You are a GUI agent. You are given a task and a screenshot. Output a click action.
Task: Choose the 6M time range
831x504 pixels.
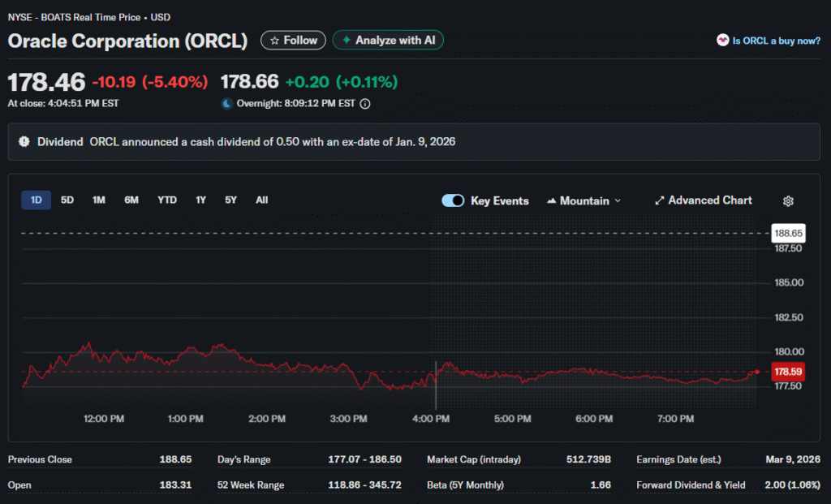[131, 200]
